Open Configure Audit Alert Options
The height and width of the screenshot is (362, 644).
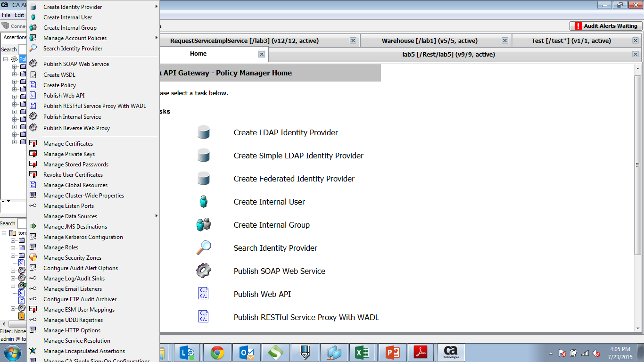click(93, 268)
